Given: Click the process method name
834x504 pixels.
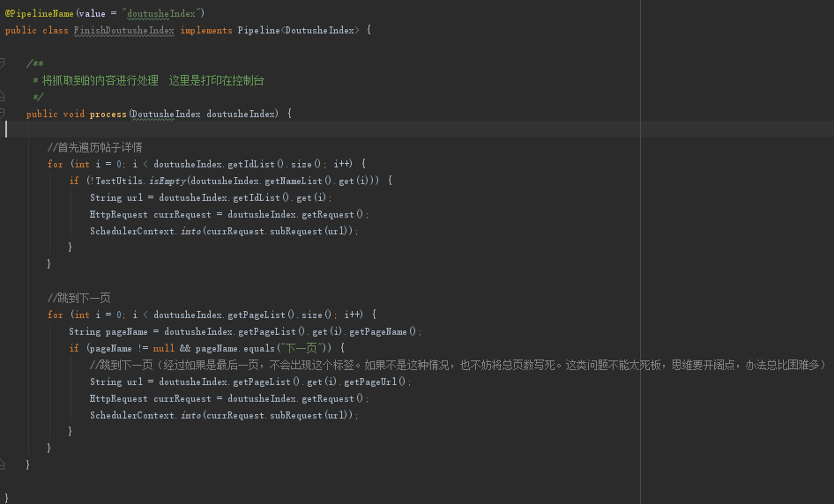Looking at the screenshot, I should (x=108, y=114).
